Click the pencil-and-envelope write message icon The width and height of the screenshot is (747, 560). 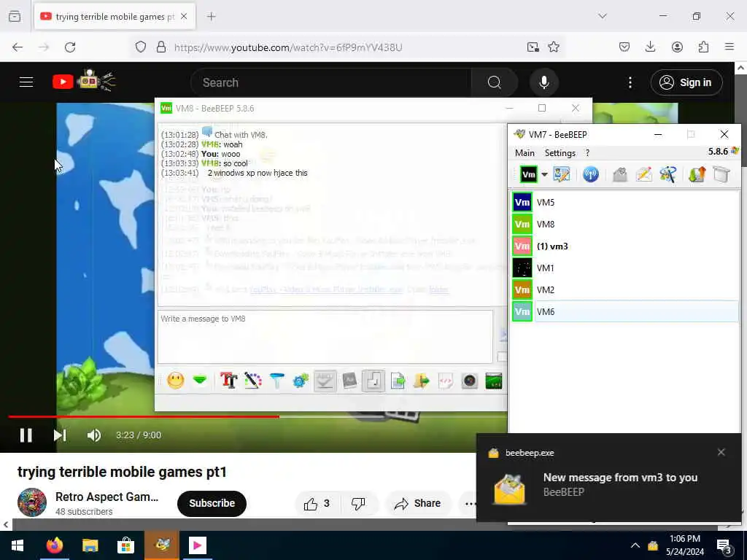[x=643, y=175]
